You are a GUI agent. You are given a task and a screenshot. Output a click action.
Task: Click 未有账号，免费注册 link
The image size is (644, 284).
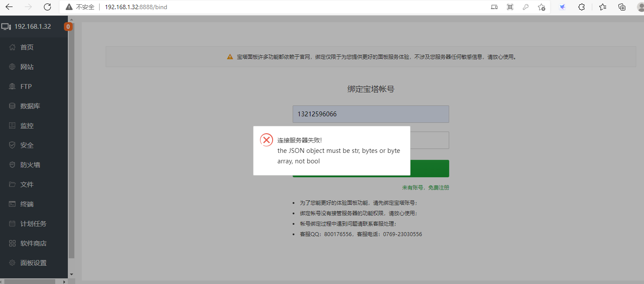pos(425,188)
